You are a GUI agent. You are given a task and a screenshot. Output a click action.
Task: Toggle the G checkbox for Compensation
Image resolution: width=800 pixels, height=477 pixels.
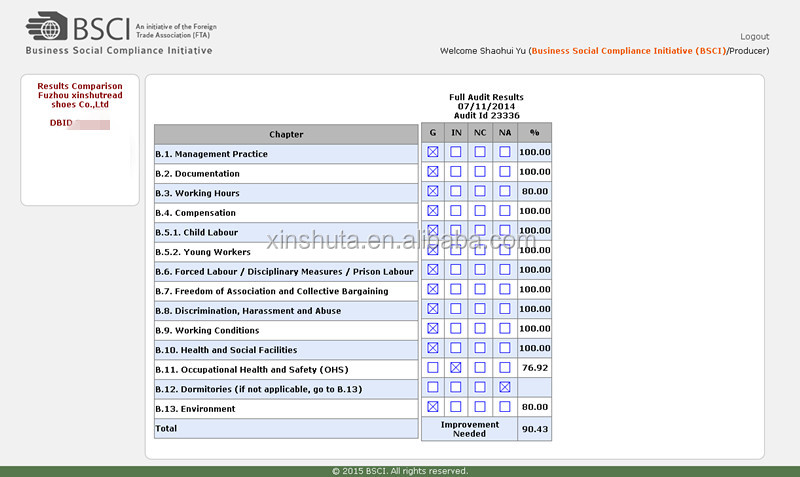(433, 211)
